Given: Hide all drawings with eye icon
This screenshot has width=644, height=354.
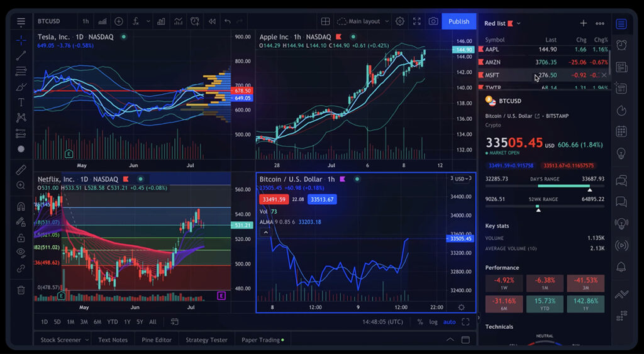Looking at the screenshot, I should point(21,253).
